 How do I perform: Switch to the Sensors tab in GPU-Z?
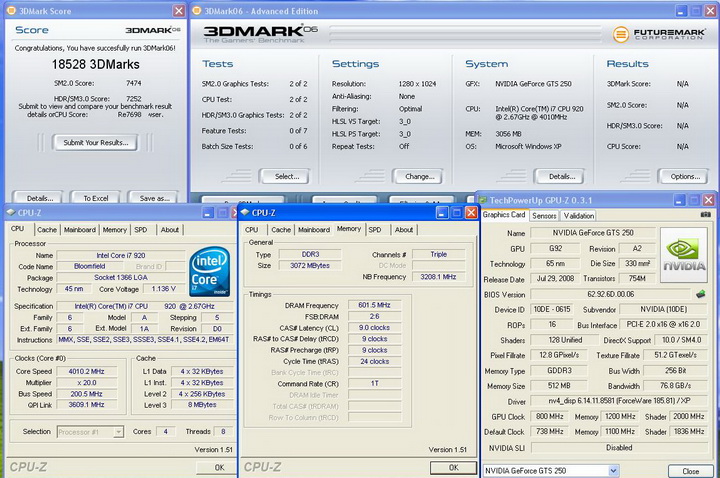[544, 216]
